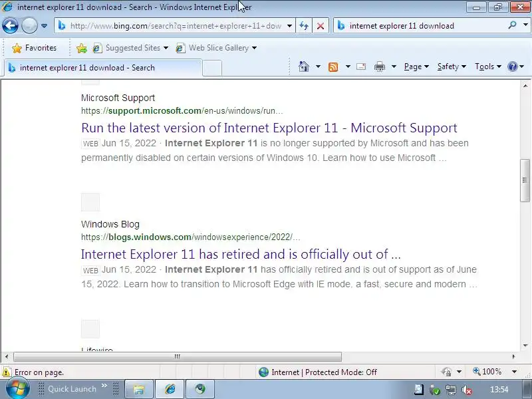The width and height of the screenshot is (532, 399).
Task: Open 'Internet Explorer 11 has retired' result link
Action: [x=241, y=254]
